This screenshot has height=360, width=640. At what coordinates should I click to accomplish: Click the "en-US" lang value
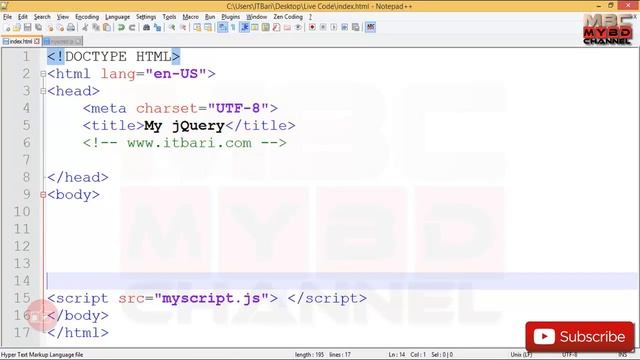[x=176, y=74]
